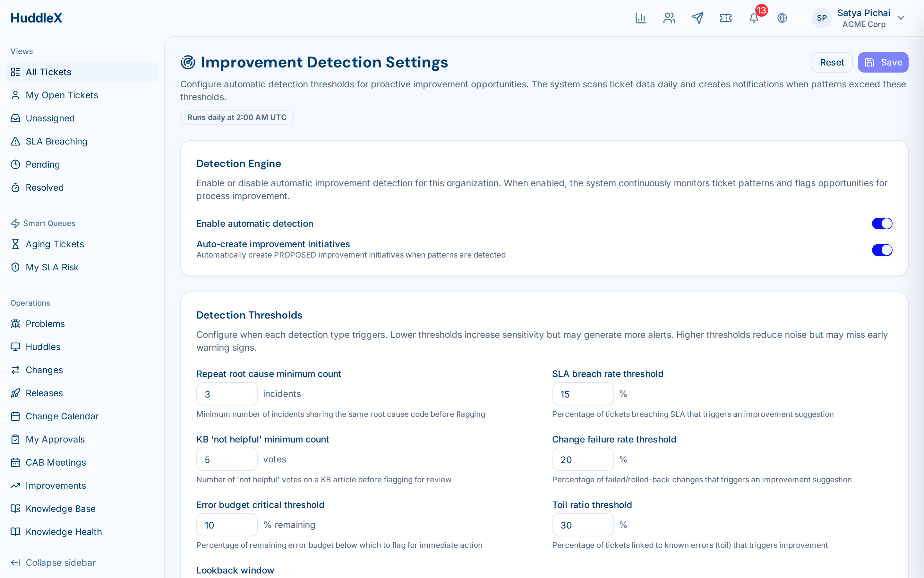Click the Changes arrows icon

15,370
